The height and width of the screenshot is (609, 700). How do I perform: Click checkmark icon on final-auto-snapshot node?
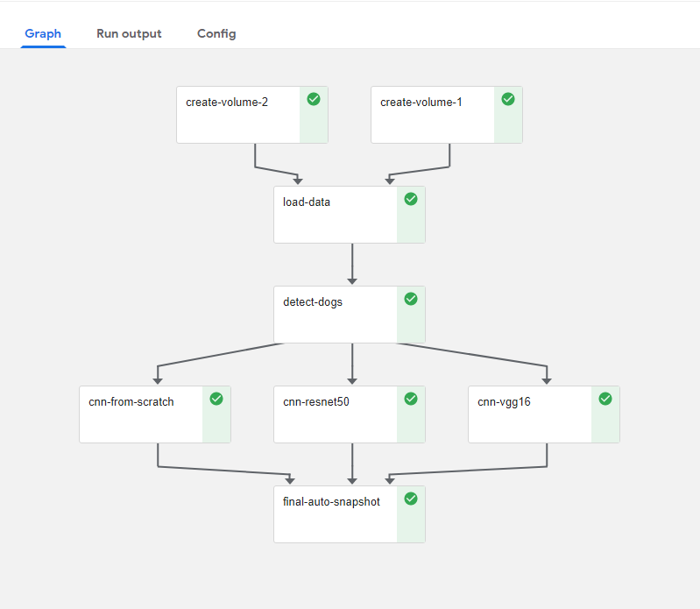pyautogui.click(x=411, y=499)
